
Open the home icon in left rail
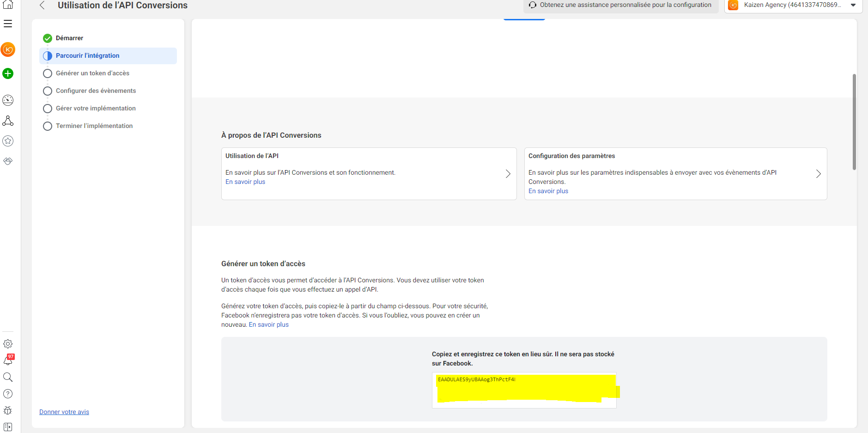click(x=8, y=5)
